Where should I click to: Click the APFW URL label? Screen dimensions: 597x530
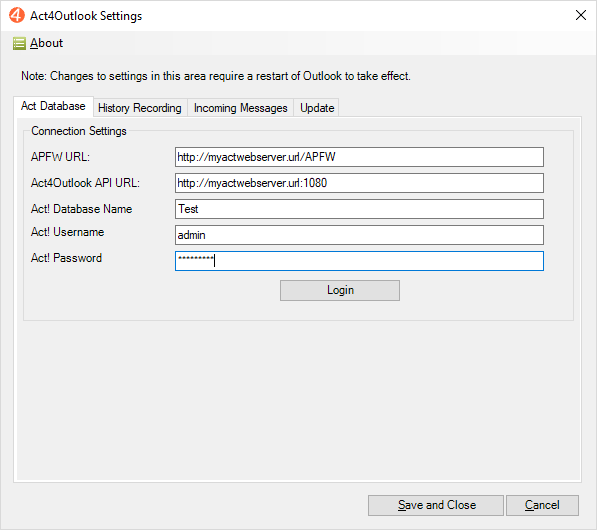coord(60,157)
